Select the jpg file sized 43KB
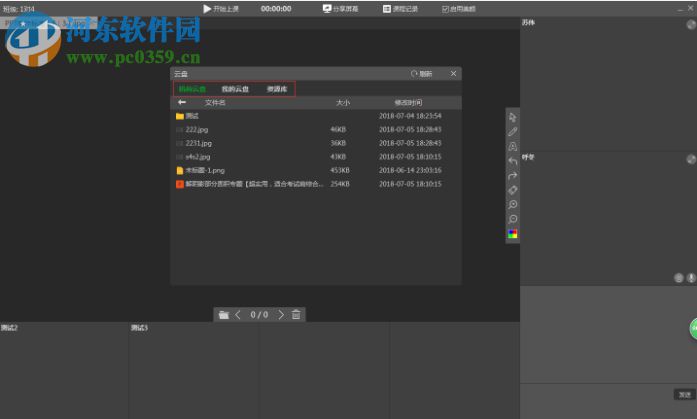 [x=316, y=157]
